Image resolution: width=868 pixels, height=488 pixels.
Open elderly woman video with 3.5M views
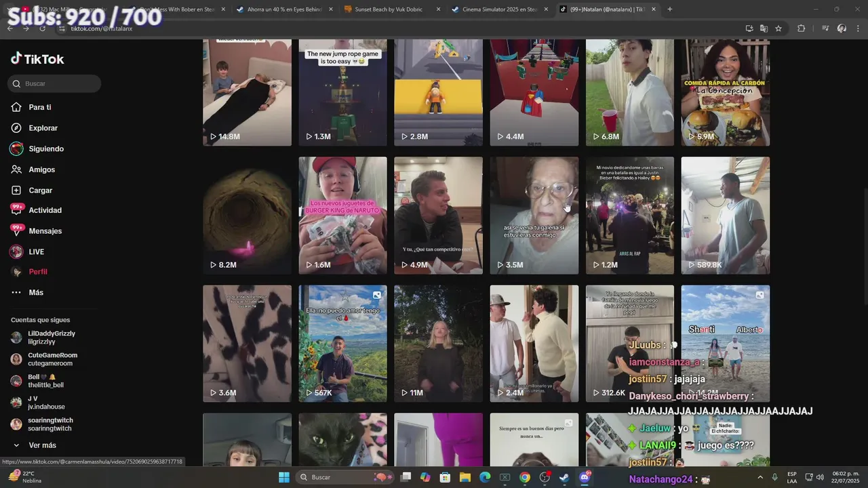[534, 216]
